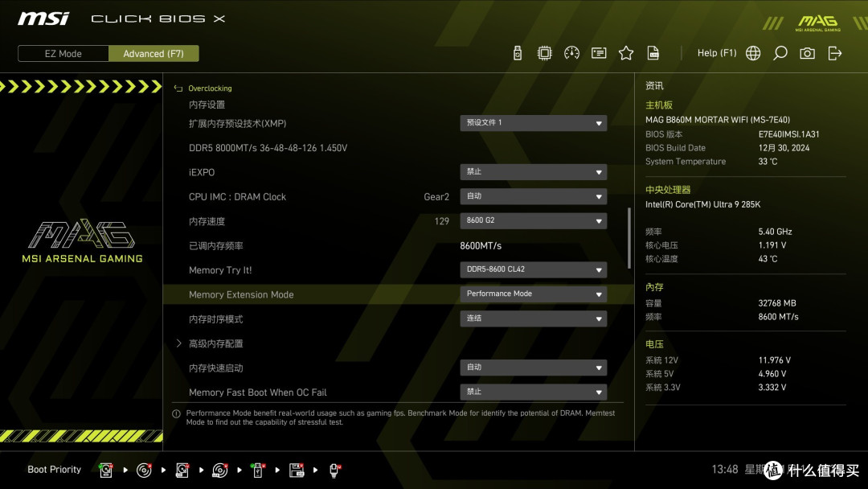Open the CPU chip settings icon
The height and width of the screenshot is (489, 868).
point(545,53)
